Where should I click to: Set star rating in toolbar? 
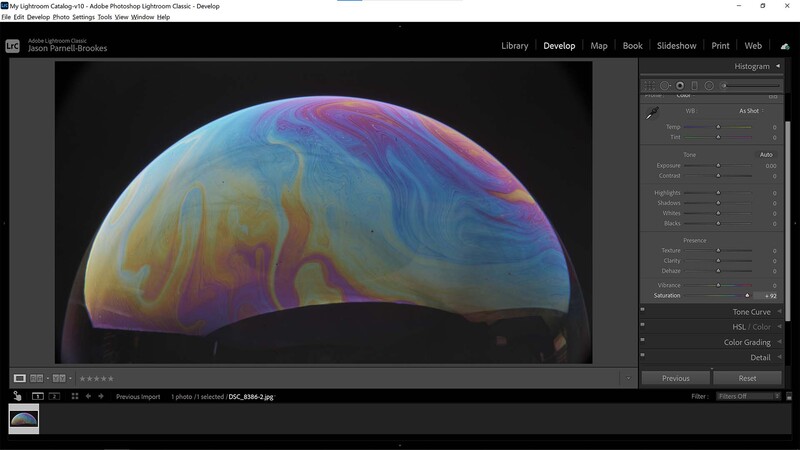[96, 379]
